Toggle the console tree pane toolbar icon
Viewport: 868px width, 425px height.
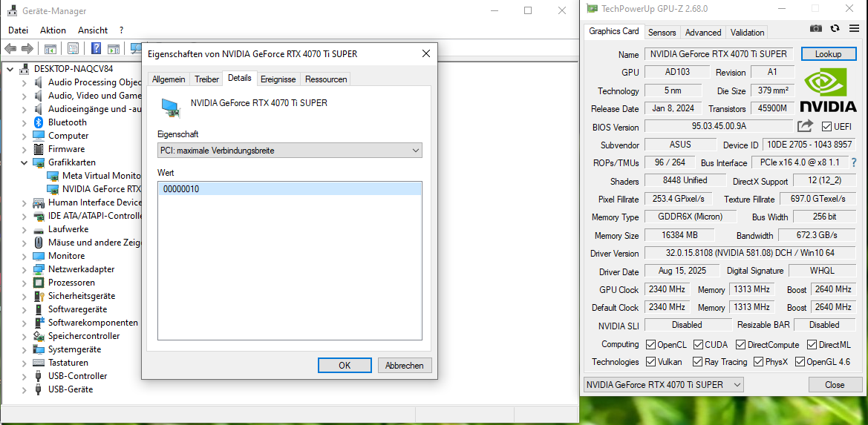pos(50,49)
